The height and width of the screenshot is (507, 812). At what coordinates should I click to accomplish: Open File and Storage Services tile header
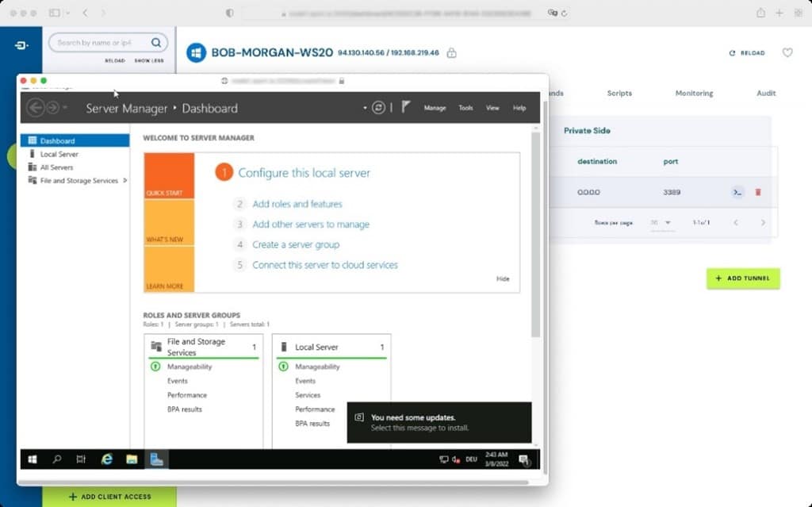point(203,347)
